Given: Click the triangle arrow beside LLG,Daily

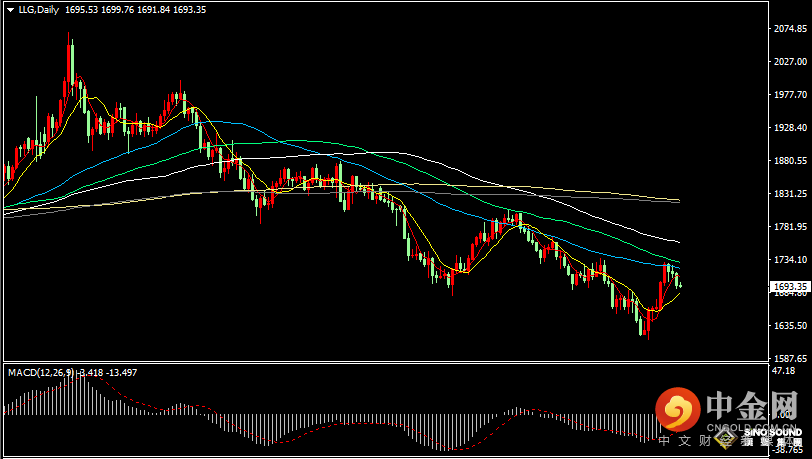Looking at the screenshot, I should tap(9, 9).
